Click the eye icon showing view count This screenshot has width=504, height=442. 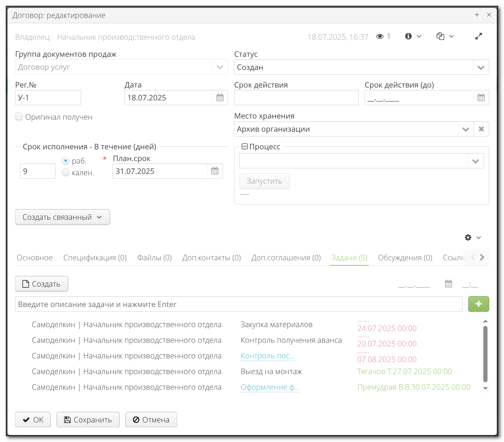point(380,36)
